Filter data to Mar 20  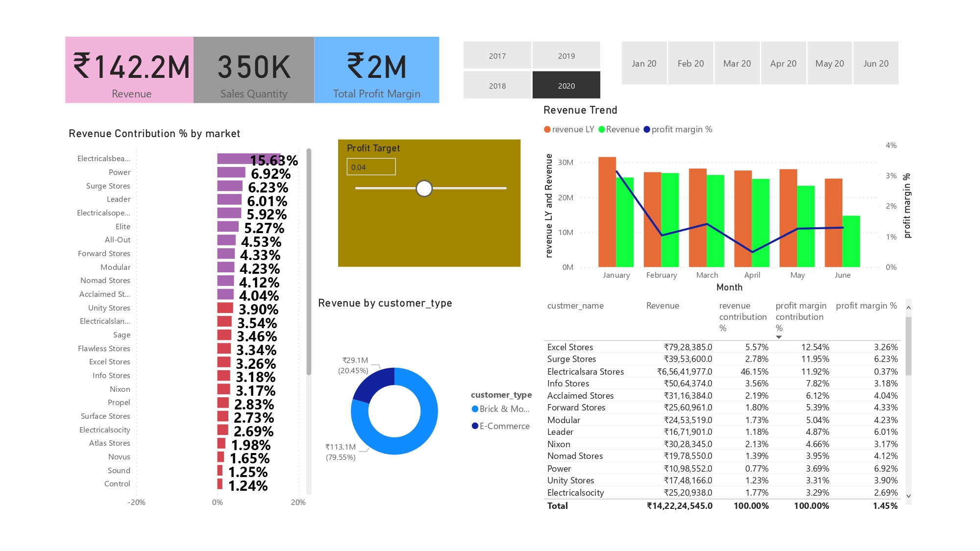(737, 63)
